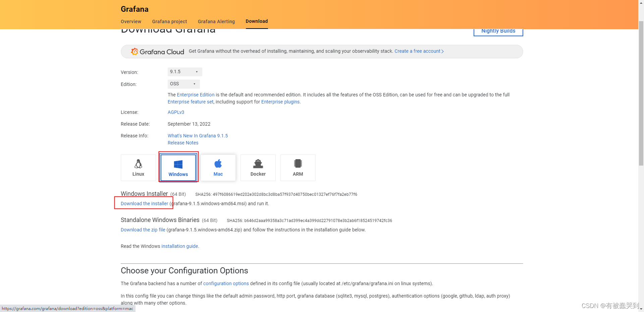Click the vertical page scrollbar thumb
Viewport: 644px width, 312px height.
click(641, 93)
